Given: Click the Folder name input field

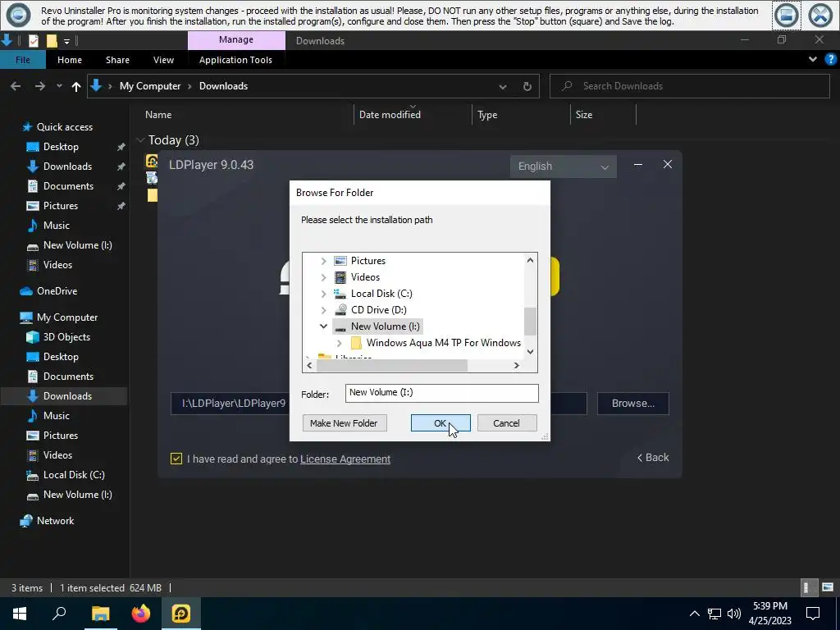Looking at the screenshot, I should (442, 393).
